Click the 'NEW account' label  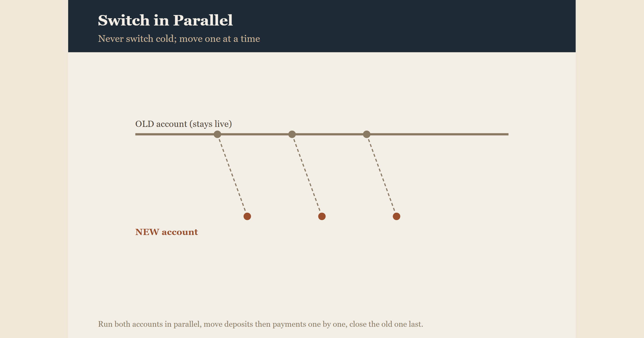click(167, 232)
